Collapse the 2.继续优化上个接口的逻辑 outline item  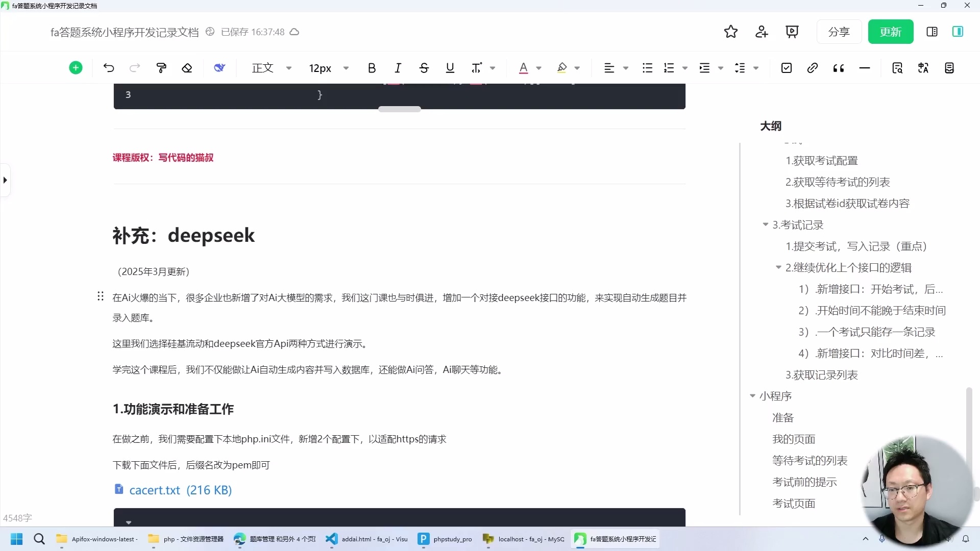pyautogui.click(x=778, y=267)
